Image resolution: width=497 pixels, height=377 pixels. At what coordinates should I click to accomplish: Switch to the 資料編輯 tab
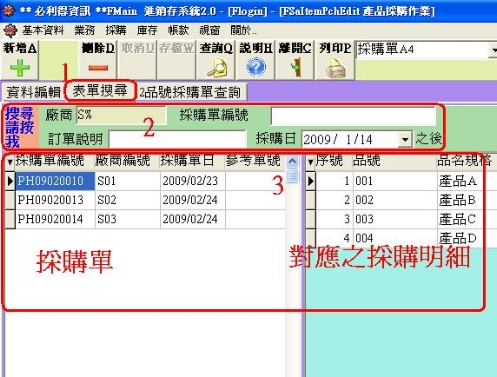(33, 92)
